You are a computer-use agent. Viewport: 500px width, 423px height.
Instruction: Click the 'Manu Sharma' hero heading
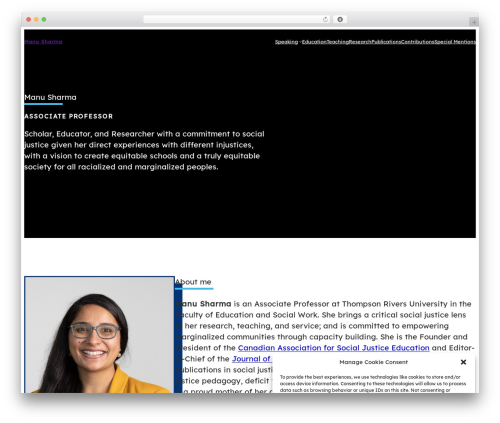click(50, 97)
